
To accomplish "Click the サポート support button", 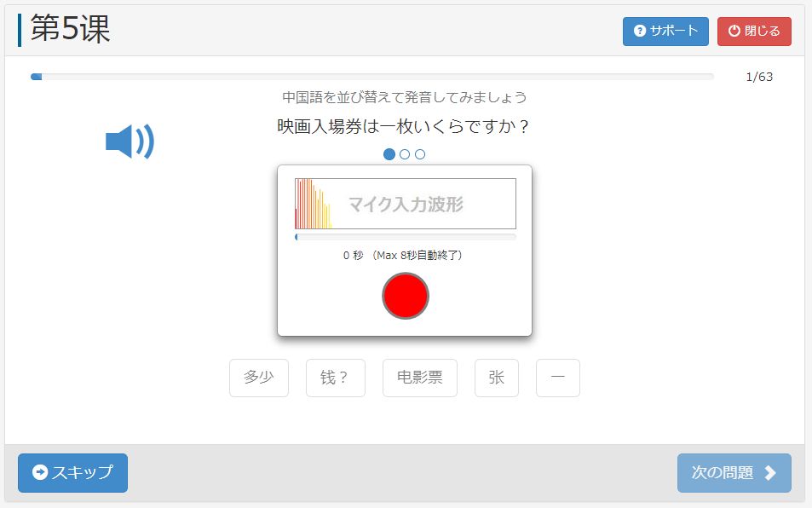I will [x=665, y=31].
